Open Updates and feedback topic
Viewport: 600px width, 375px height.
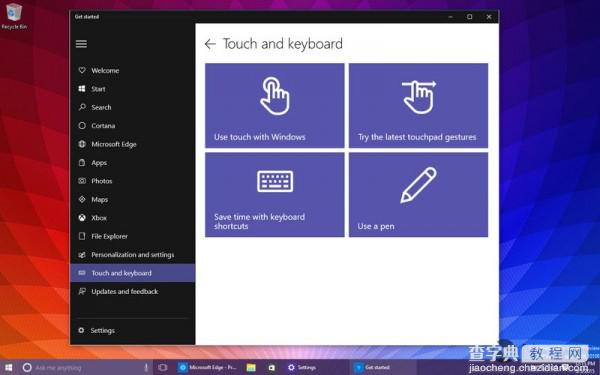(133, 291)
